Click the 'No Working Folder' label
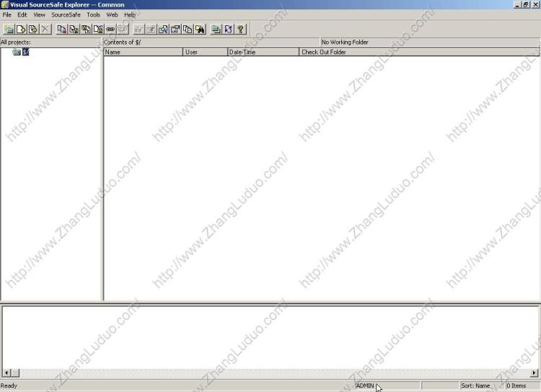541x392 pixels. coord(345,42)
